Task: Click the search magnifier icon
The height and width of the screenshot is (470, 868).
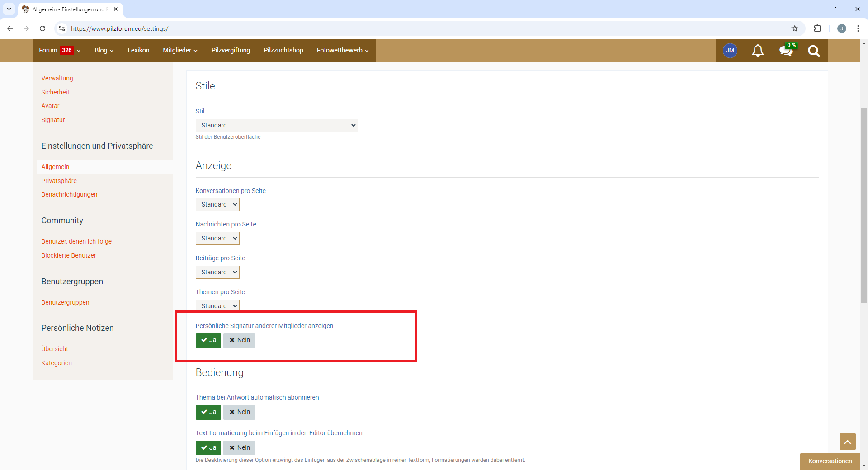Action: (814, 51)
